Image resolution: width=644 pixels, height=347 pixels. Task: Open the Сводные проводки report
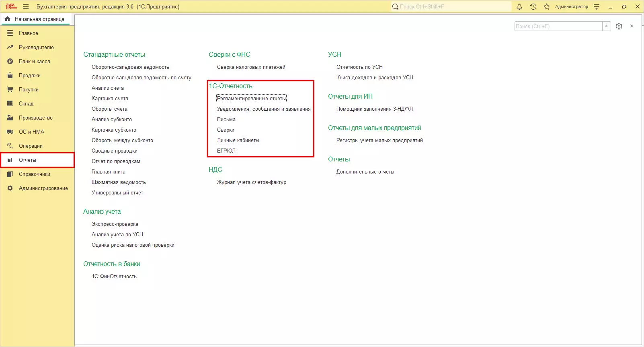(x=115, y=151)
